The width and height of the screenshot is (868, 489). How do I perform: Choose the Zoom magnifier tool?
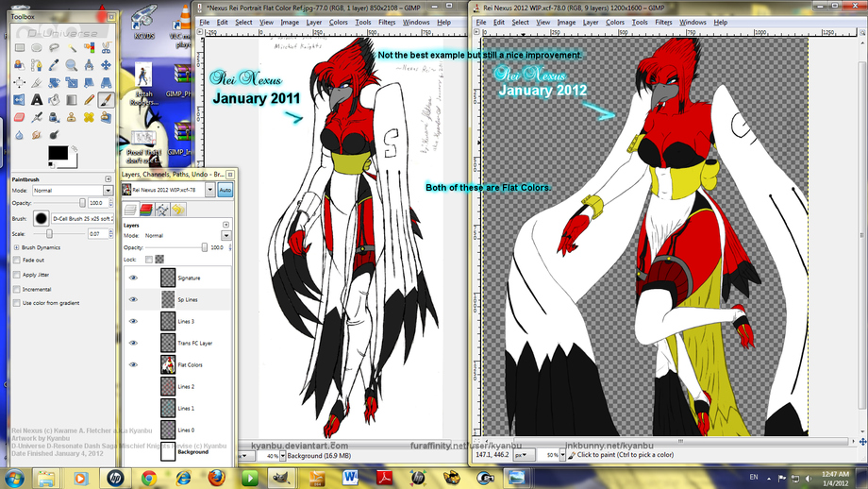(72, 65)
